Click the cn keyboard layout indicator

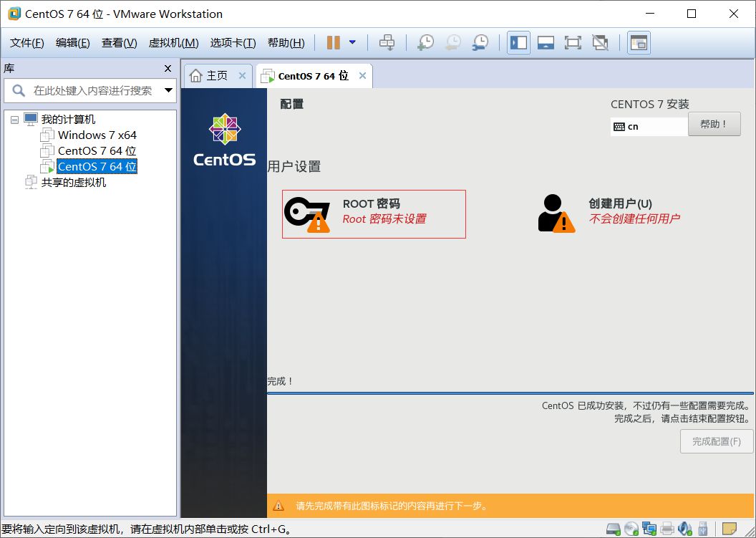click(649, 126)
